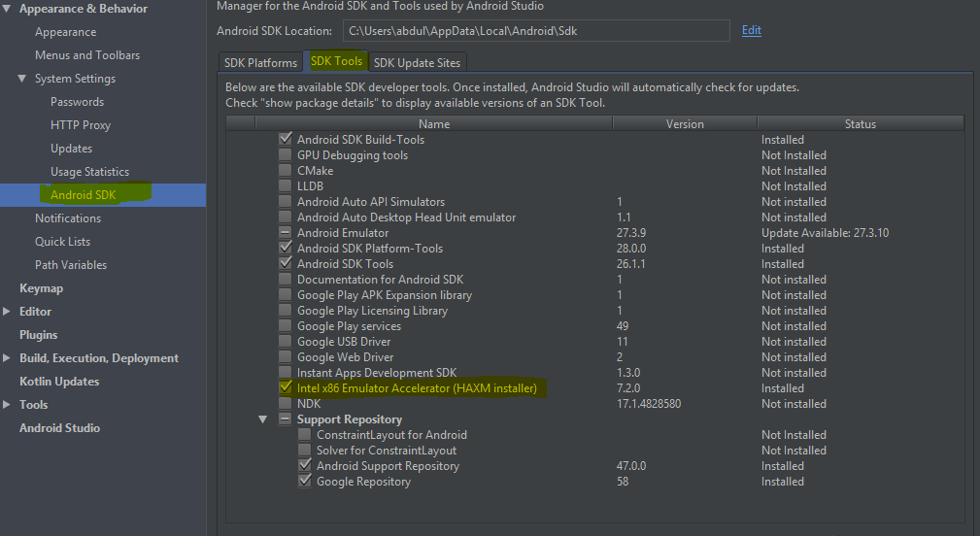Check Instant Apps Development SDK checkbox
980x536 pixels.
(285, 372)
